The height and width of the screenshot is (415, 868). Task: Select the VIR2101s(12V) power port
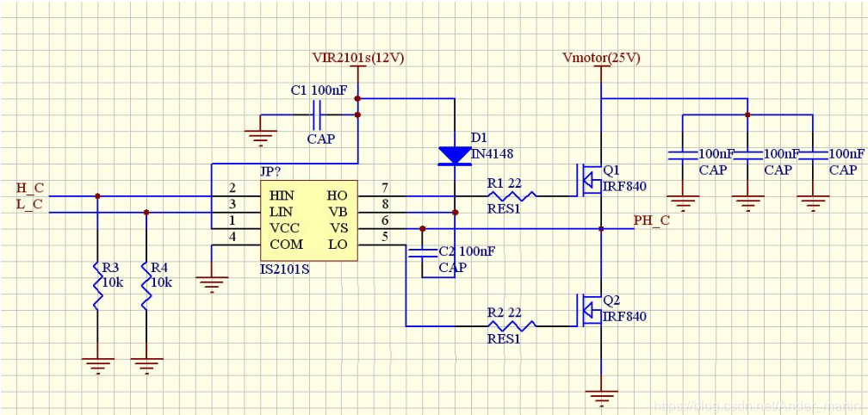click(357, 59)
